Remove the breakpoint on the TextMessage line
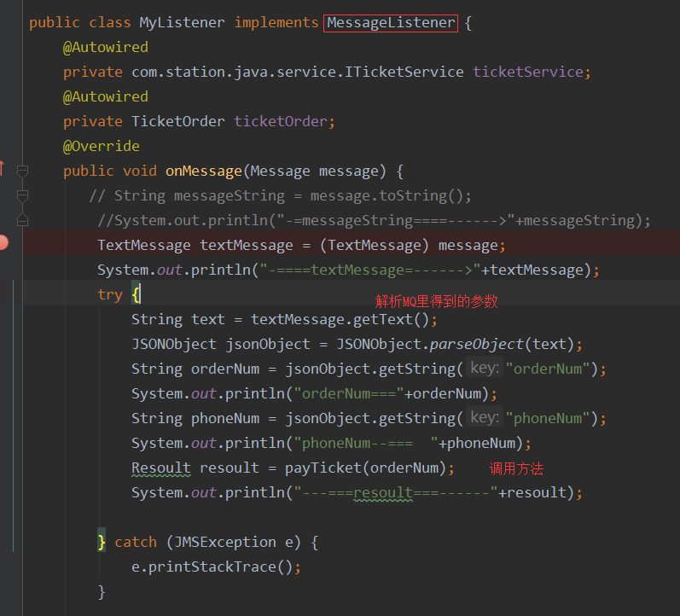The height and width of the screenshot is (616, 680). 3,242
